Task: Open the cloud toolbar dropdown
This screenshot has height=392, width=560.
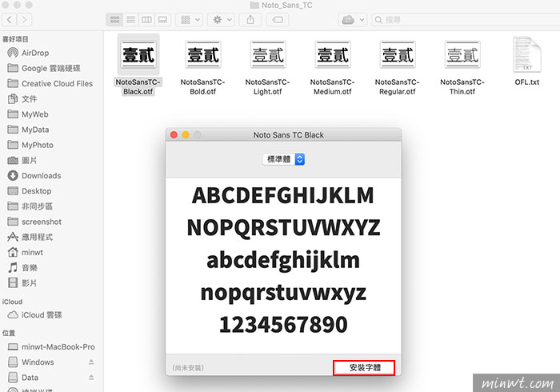Action: [353, 20]
